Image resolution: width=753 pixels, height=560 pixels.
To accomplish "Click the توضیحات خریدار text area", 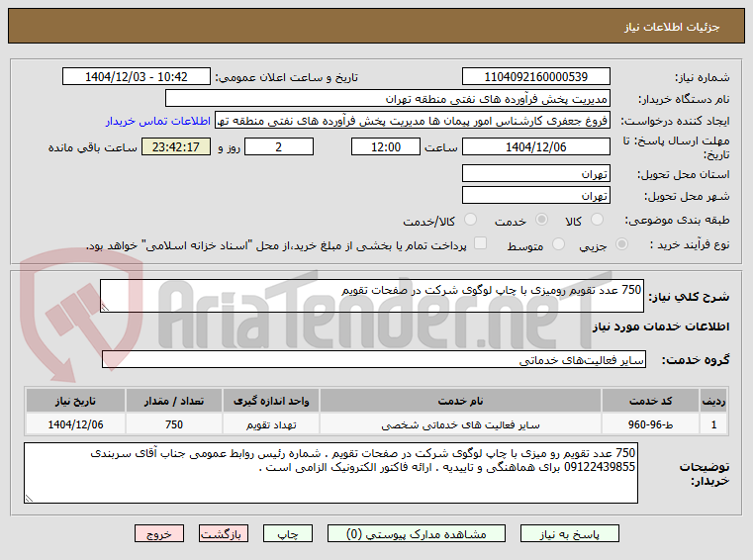I will pos(330,473).
